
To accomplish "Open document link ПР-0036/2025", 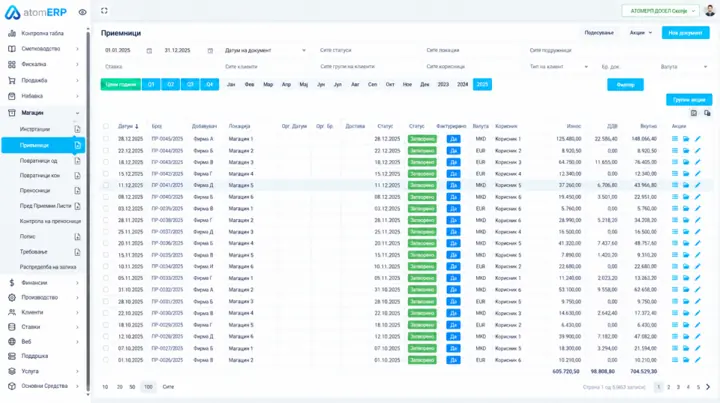I will [167, 243].
